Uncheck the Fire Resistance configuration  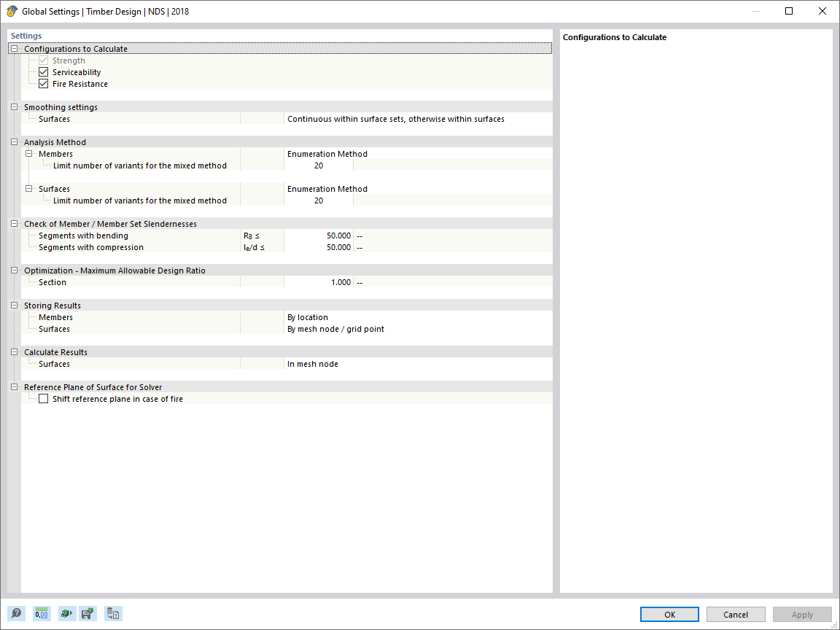pyautogui.click(x=44, y=84)
